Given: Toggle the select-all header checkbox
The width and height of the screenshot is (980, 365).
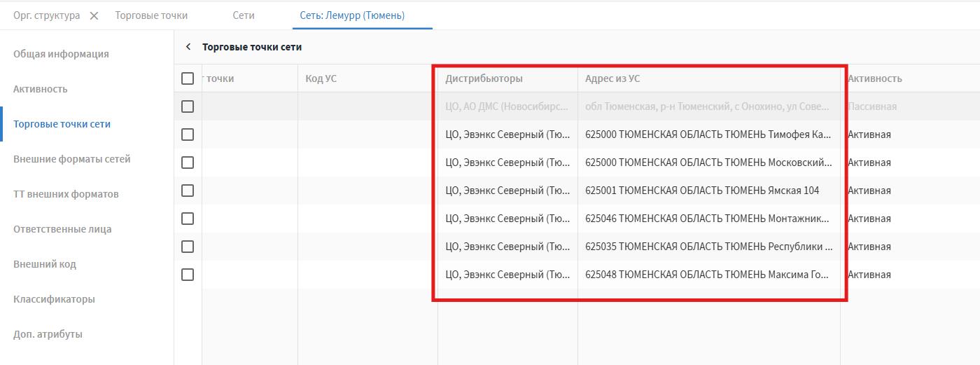Looking at the screenshot, I should tap(188, 78).
